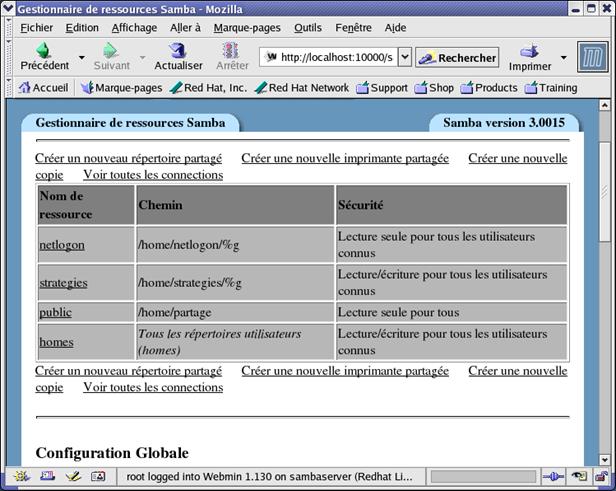
Task: Click the Rechercher search button
Action: (457, 58)
